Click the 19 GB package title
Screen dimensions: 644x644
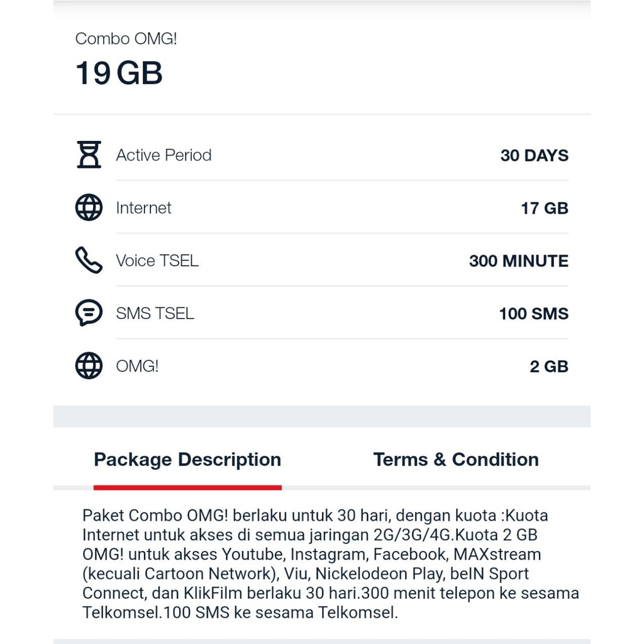click(119, 72)
